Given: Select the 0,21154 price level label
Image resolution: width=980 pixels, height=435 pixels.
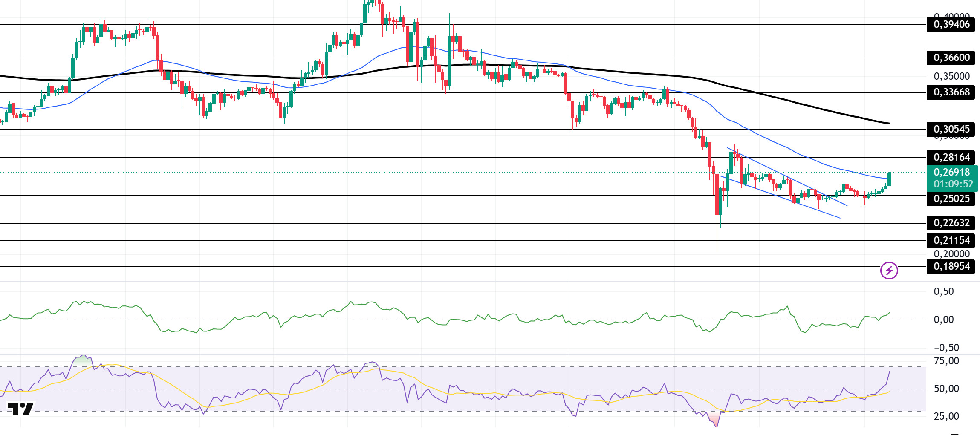Looking at the screenshot, I should 951,240.
